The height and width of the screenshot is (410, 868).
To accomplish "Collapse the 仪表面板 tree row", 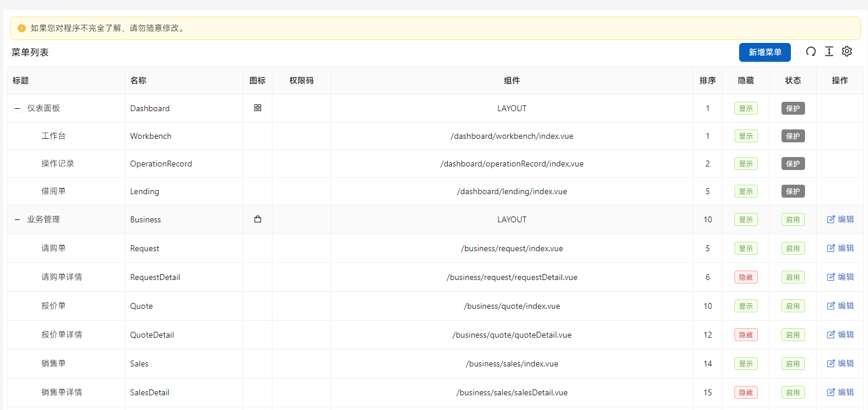I will pyautogui.click(x=18, y=109).
